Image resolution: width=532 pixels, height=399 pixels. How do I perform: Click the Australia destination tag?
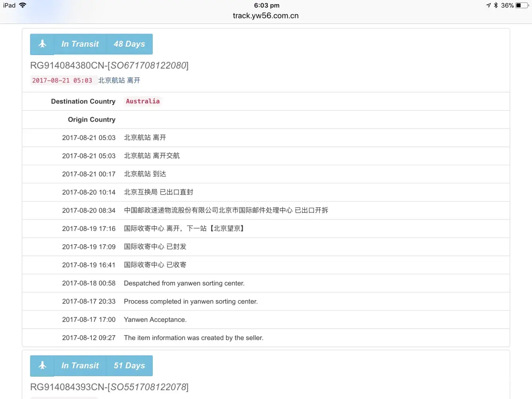(143, 101)
